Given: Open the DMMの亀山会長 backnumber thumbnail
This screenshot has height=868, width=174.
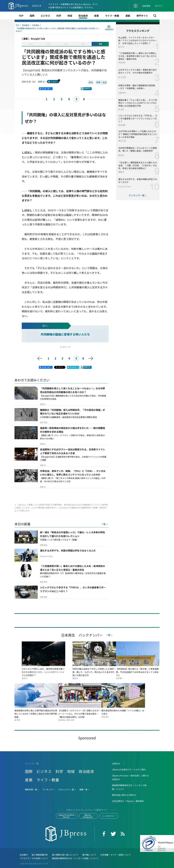Looking at the screenshot, I should [94, 654].
